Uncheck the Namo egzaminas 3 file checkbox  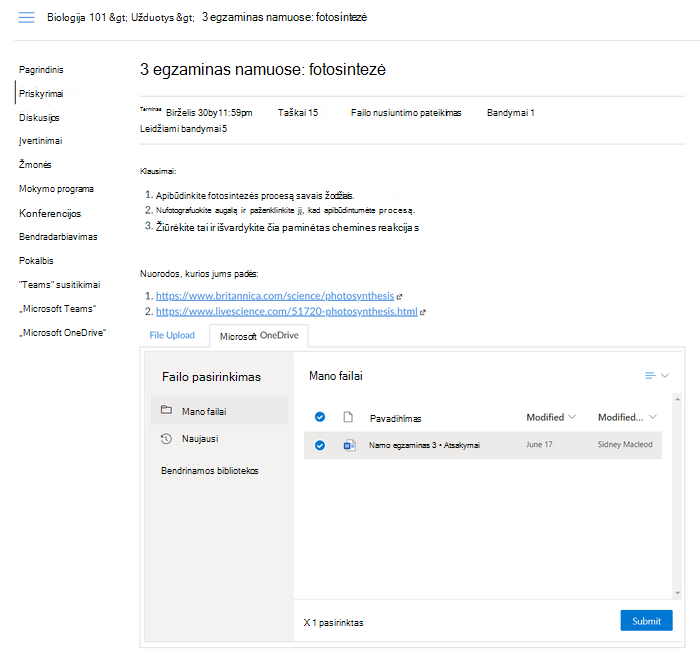(x=320, y=445)
